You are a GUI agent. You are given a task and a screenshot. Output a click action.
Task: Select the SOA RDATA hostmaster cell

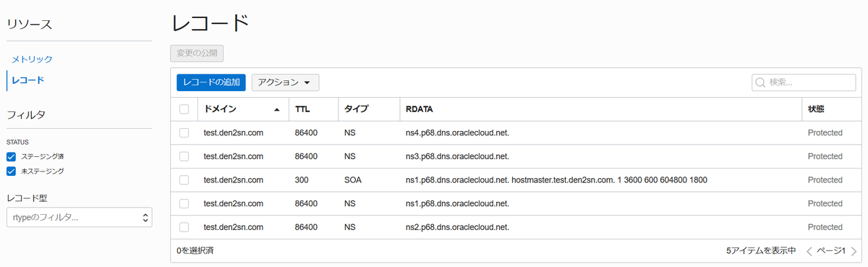[556, 179]
